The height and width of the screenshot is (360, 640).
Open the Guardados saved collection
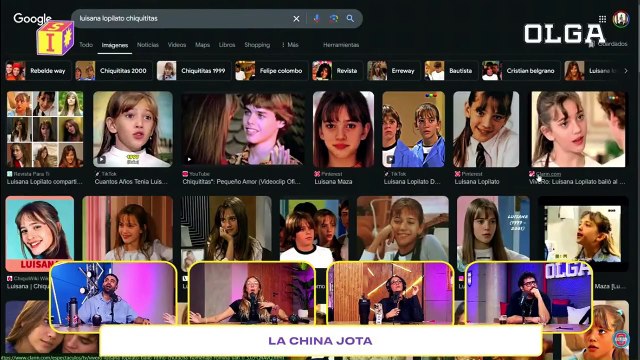point(609,44)
